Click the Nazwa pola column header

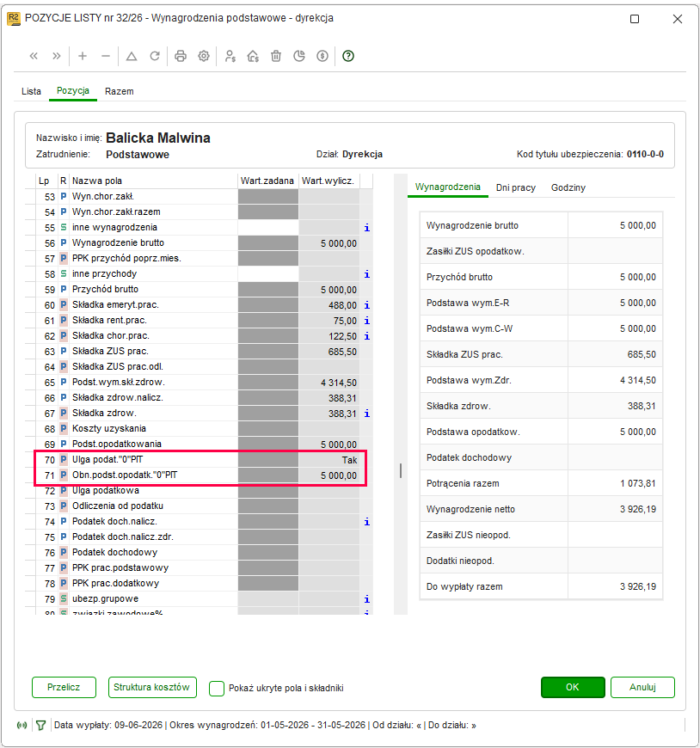click(154, 181)
